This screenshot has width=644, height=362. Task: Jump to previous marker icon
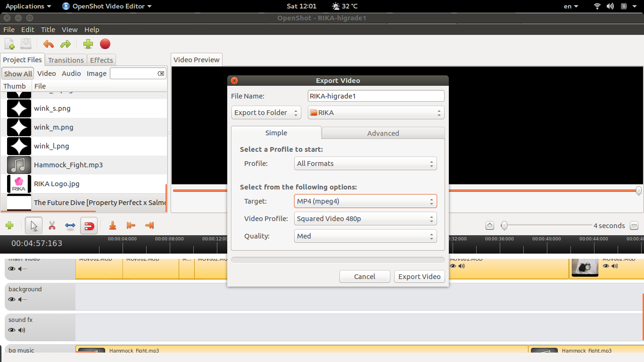tap(131, 226)
